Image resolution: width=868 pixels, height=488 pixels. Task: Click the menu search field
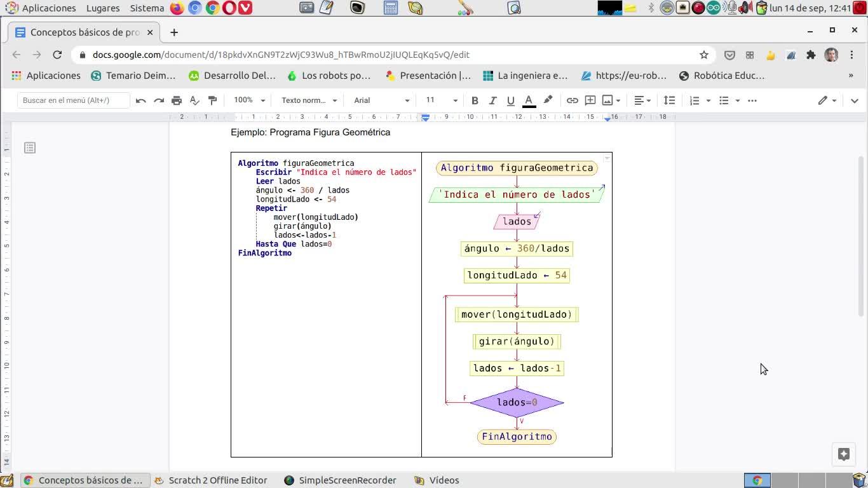[73, 100]
